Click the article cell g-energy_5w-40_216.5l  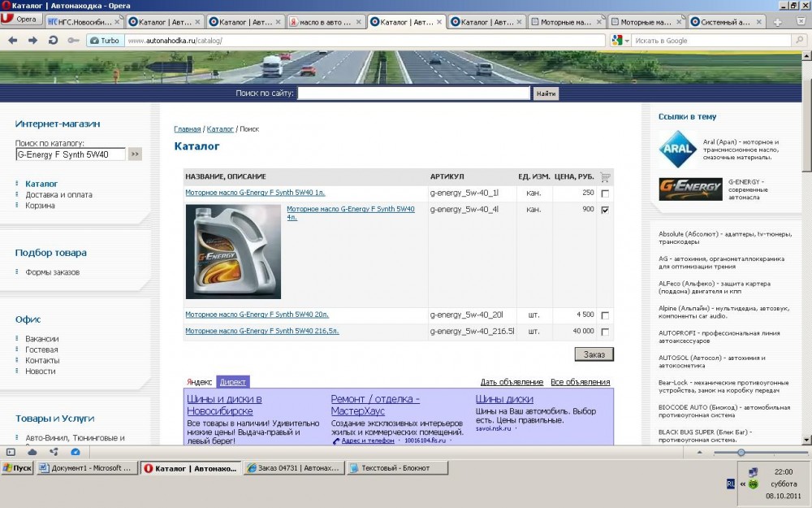[473, 332]
